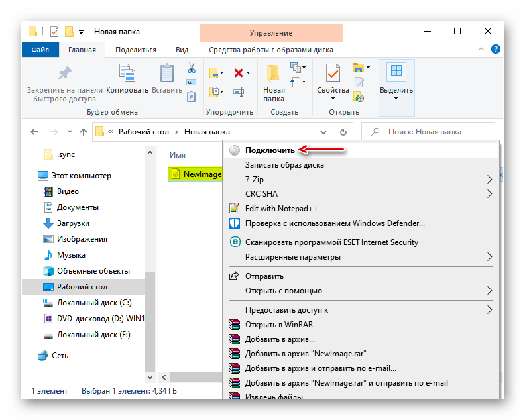Select Загрузки in the navigation pane
The height and width of the screenshot is (420, 525).
click(66, 223)
